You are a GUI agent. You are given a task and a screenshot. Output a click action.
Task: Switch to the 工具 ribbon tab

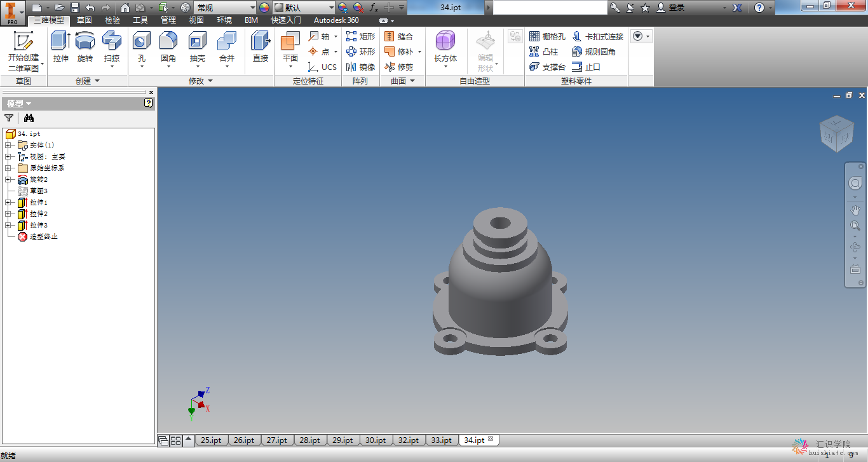[140, 20]
